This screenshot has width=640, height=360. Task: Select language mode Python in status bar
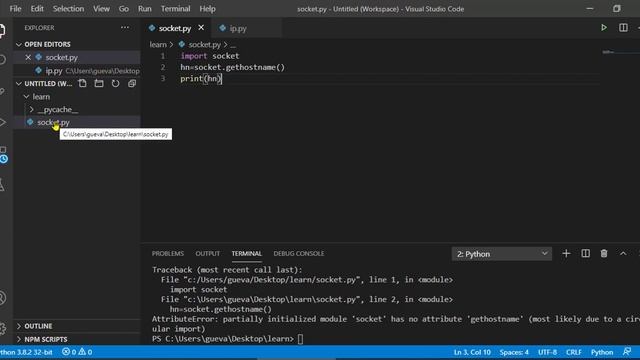point(602,352)
